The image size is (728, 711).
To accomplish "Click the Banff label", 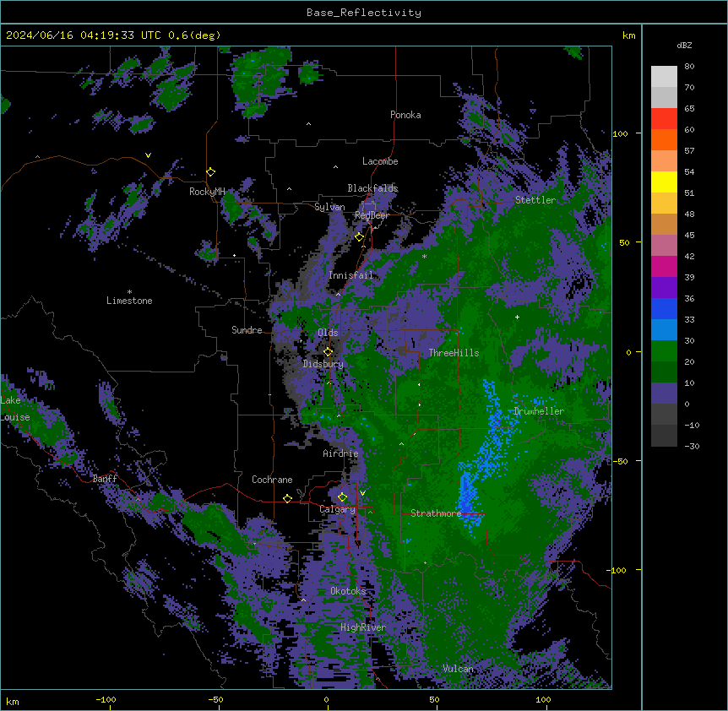I will 105,479.
